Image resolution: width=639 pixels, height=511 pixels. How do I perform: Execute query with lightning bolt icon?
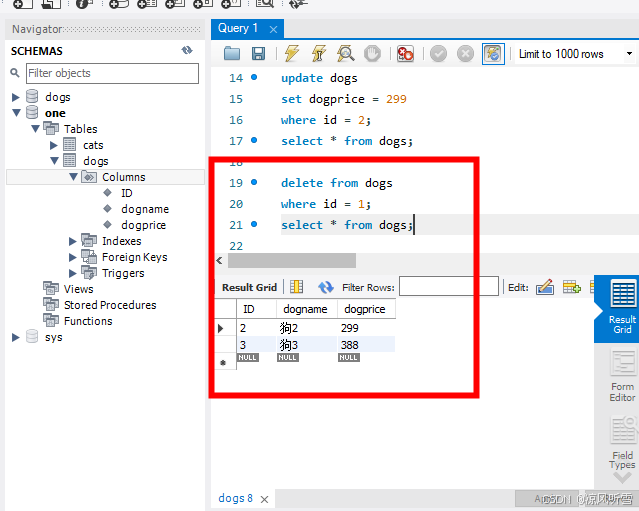click(x=291, y=53)
